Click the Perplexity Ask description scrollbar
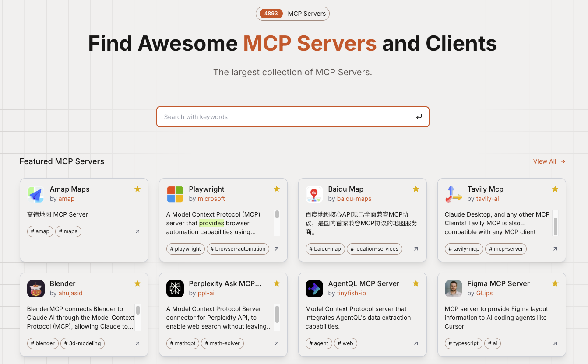 pyautogui.click(x=277, y=318)
